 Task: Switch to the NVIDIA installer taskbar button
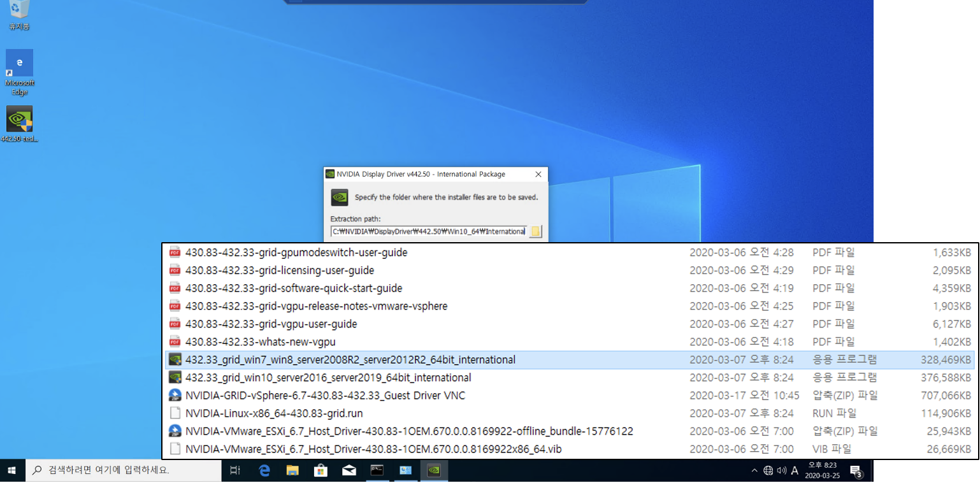pyautogui.click(x=434, y=471)
